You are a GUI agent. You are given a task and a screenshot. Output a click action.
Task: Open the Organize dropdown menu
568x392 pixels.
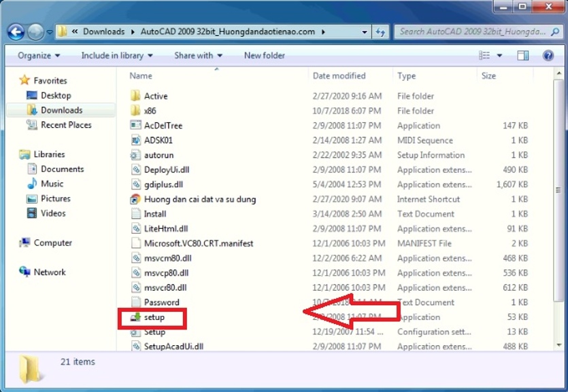coord(39,56)
